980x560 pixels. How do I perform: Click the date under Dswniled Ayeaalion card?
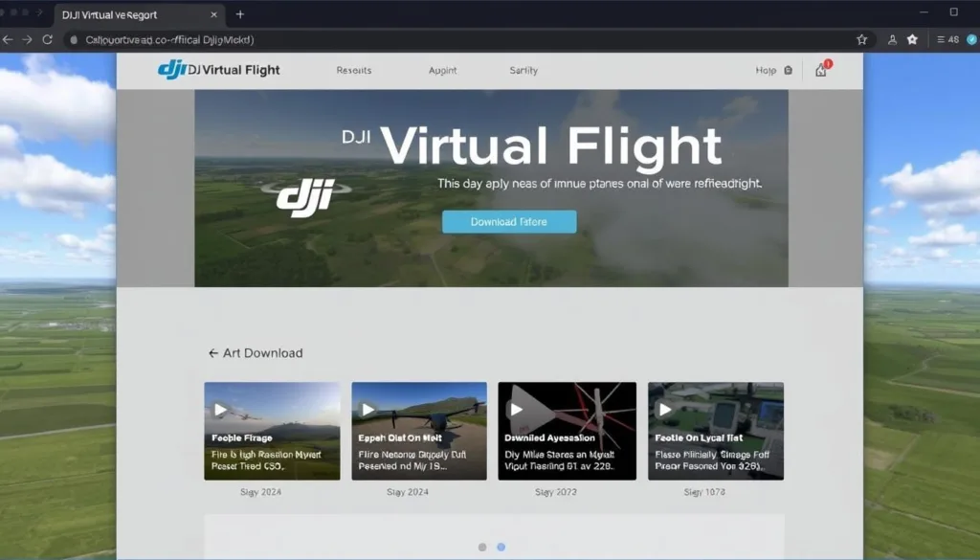(556, 492)
